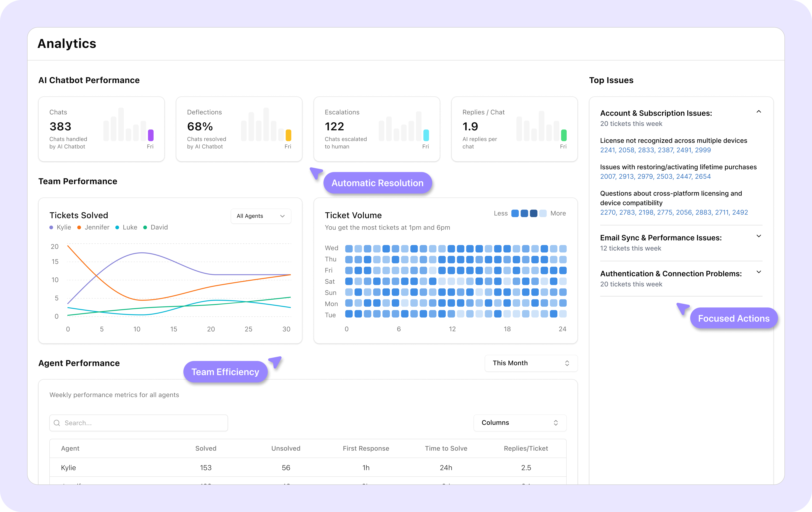Toggle David's legend indicator off

pos(145,227)
